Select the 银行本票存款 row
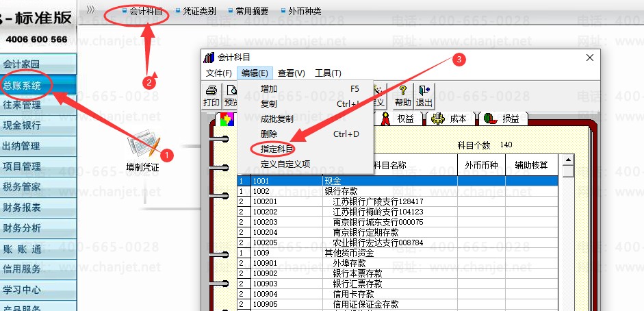Image resolution: width=644 pixels, height=311 pixels. pyautogui.click(x=397, y=273)
